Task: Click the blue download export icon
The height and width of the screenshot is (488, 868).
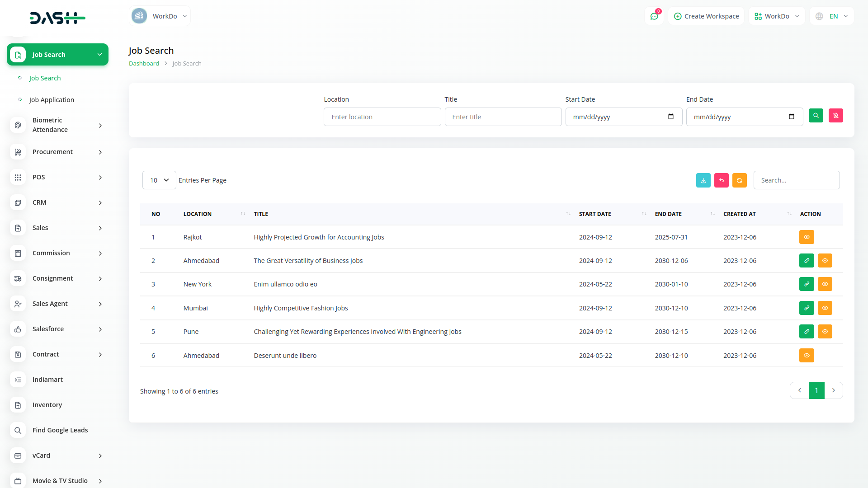Action: 703,180
